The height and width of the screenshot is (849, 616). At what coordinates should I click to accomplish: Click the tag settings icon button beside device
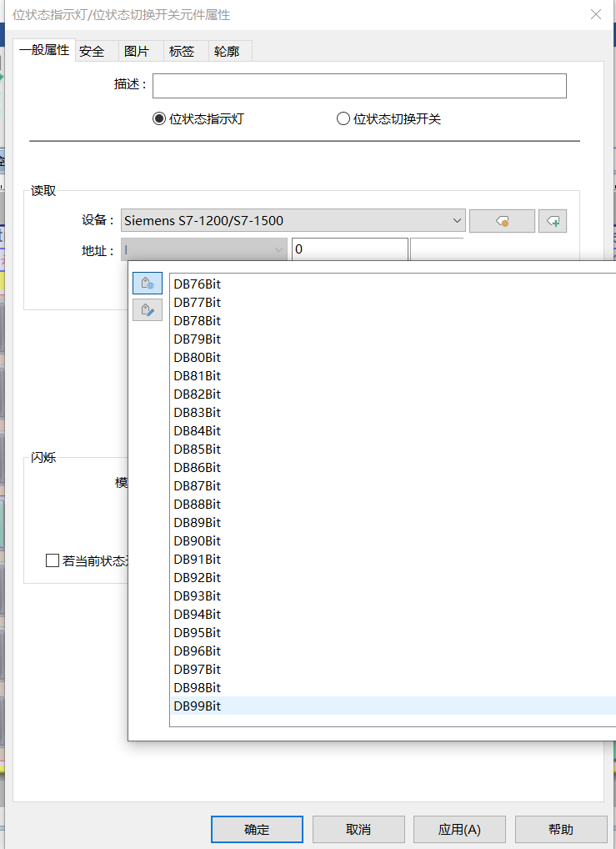(502, 221)
